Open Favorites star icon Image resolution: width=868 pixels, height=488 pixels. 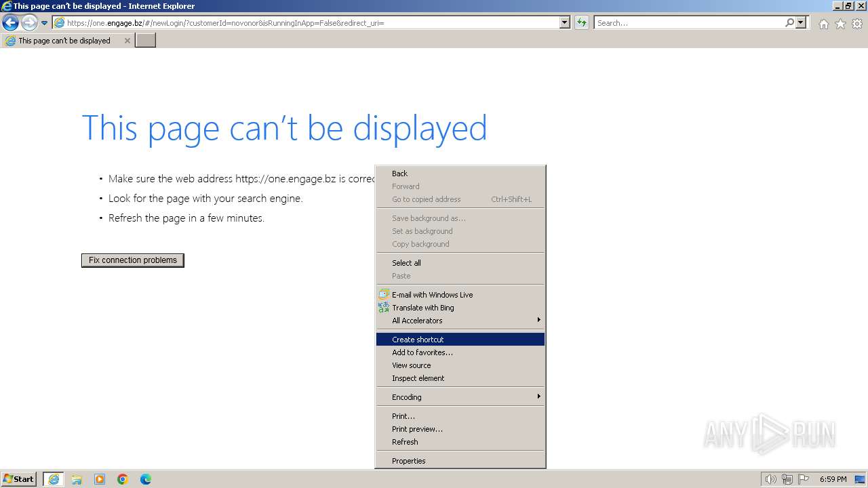pos(840,24)
